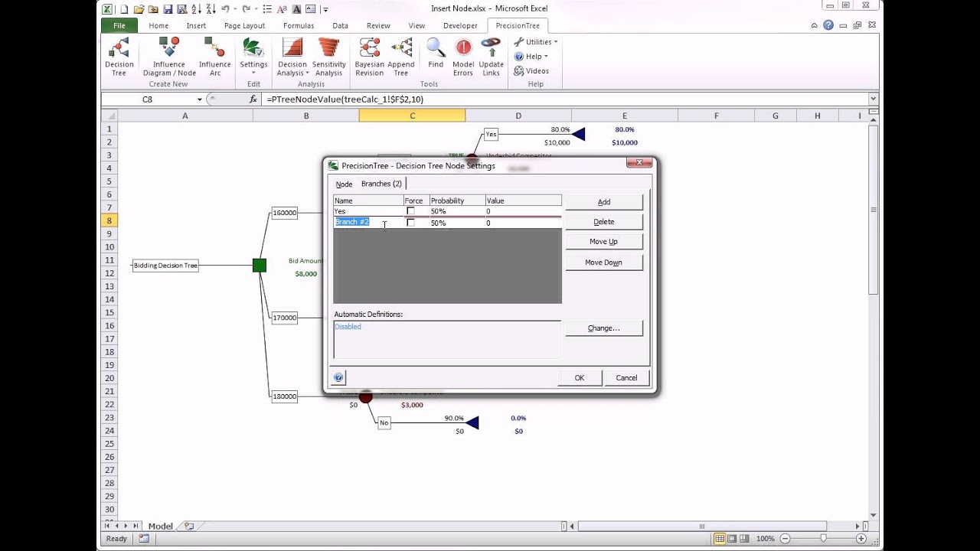Switch to Page Layout view icon
Screen dimensions: 980x551
click(x=733, y=539)
